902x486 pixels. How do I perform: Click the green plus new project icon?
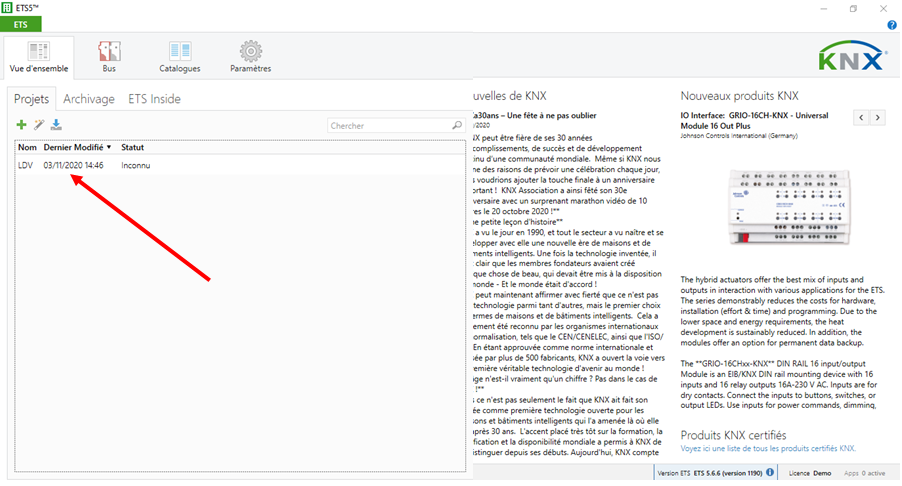[21, 125]
